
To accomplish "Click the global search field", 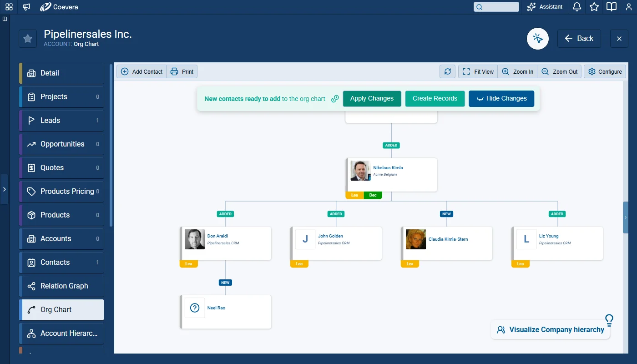I will pos(496,7).
